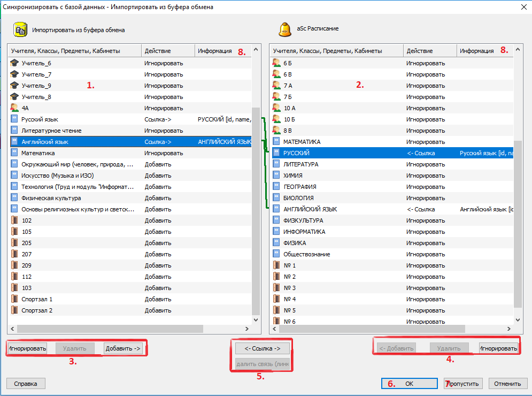Screen dimensions: 532x396
Task: Select the teacher icon for Учитель_6
Action: click(x=14, y=63)
